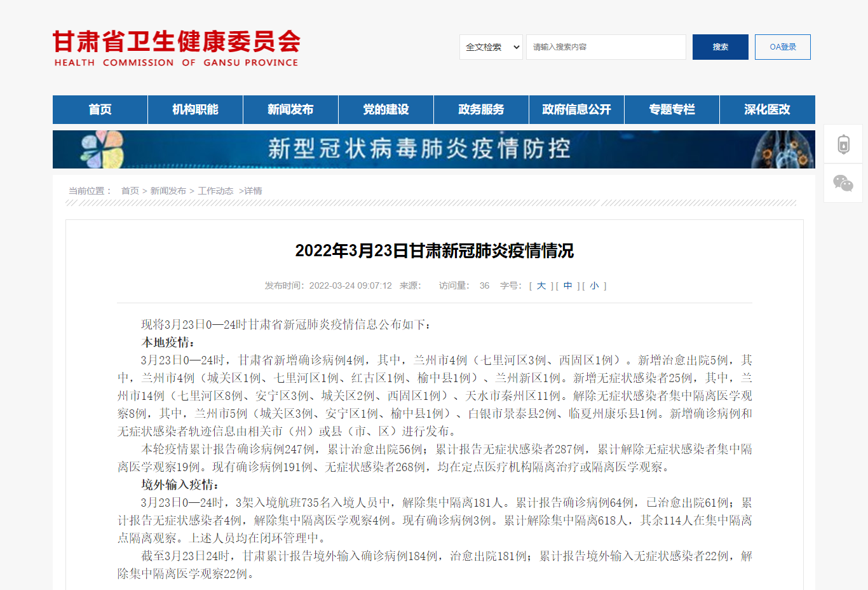Click the 搜索 search button
The height and width of the screenshot is (590, 868).
721,47
